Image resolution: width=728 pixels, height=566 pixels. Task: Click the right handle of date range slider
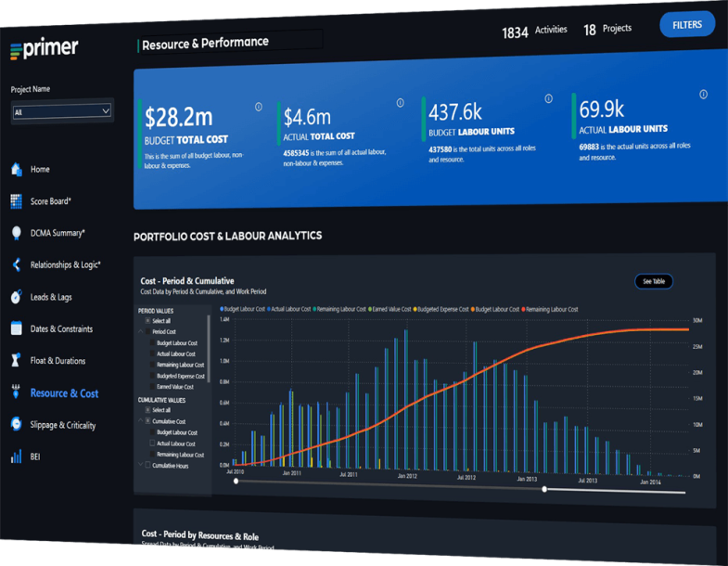click(544, 489)
